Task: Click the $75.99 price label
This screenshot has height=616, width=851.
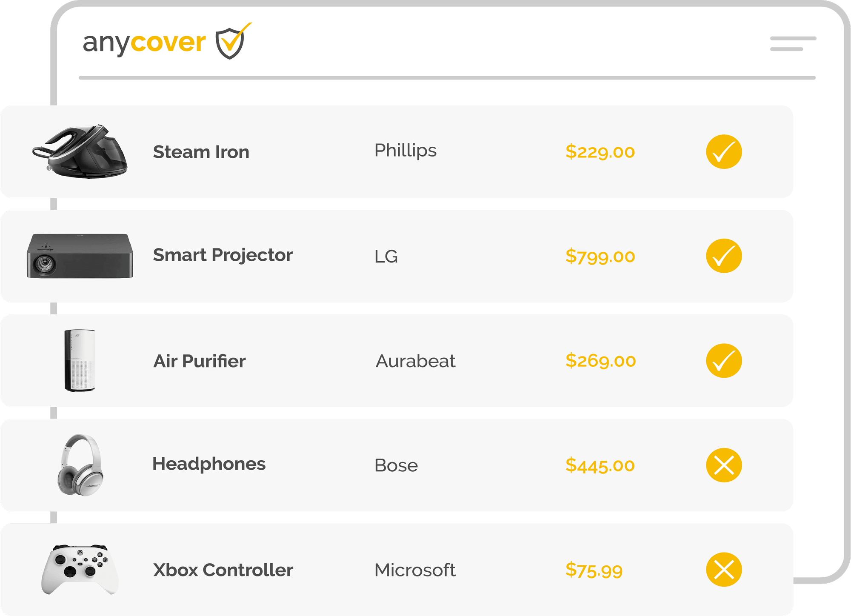Action: point(594,570)
